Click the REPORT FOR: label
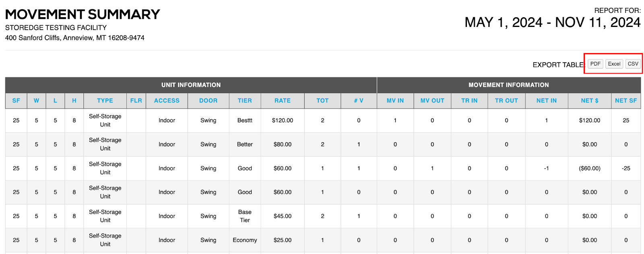Viewport: 644px width, 254px height. tap(617, 11)
